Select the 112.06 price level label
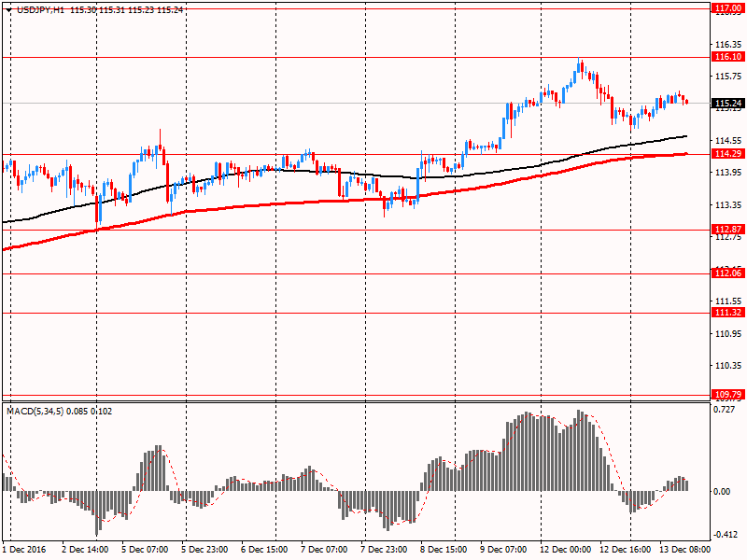 coord(726,273)
